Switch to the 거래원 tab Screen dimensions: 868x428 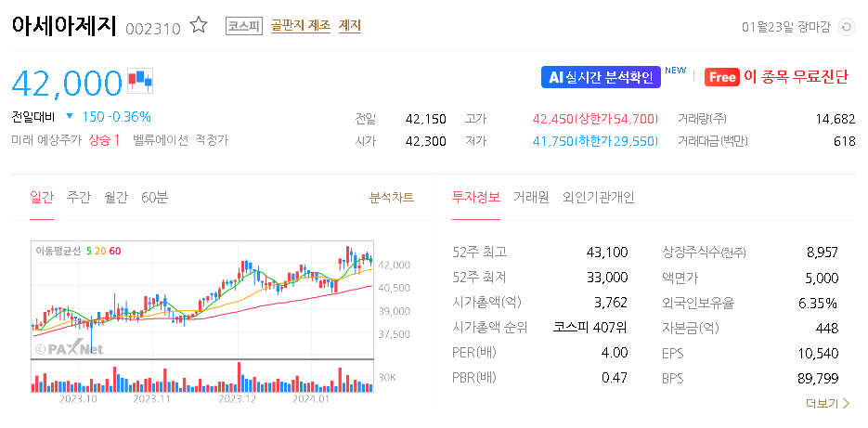531,198
